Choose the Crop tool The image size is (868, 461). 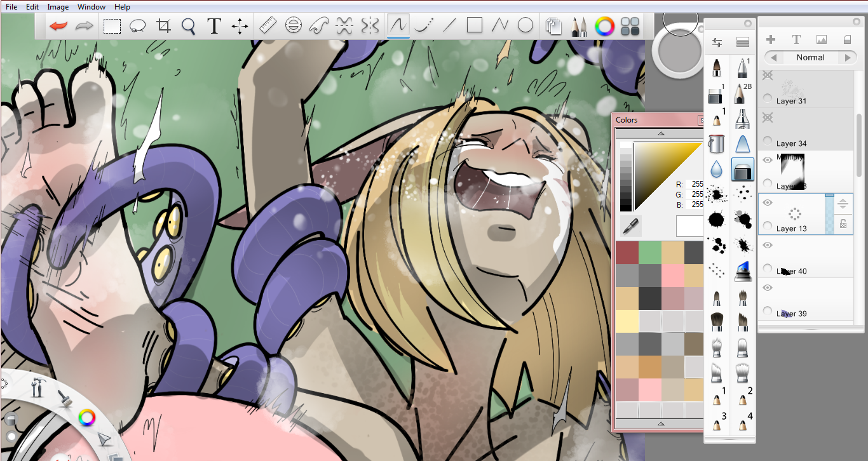[x=164, y=26]
